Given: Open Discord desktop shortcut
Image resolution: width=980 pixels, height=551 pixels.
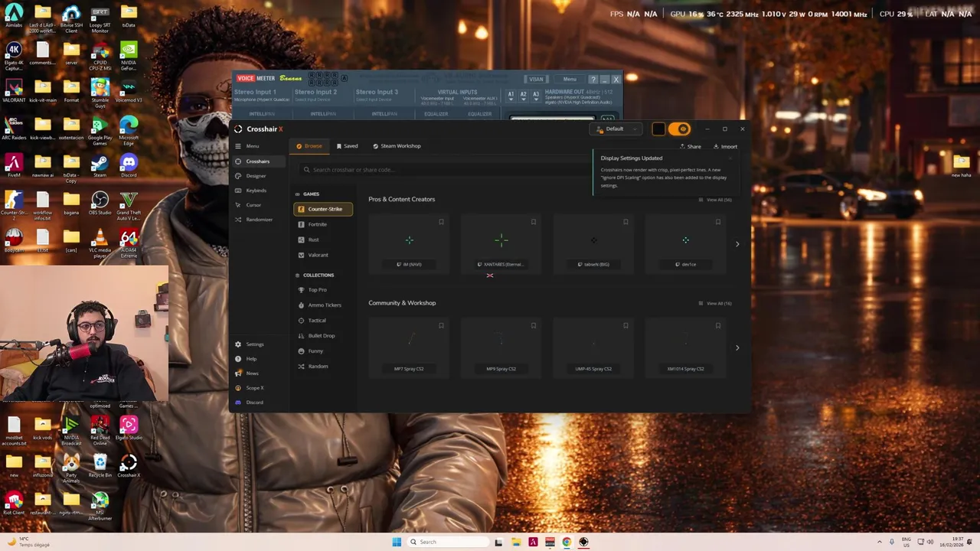Looking at the screenshot, I should (x=129, y=166).
